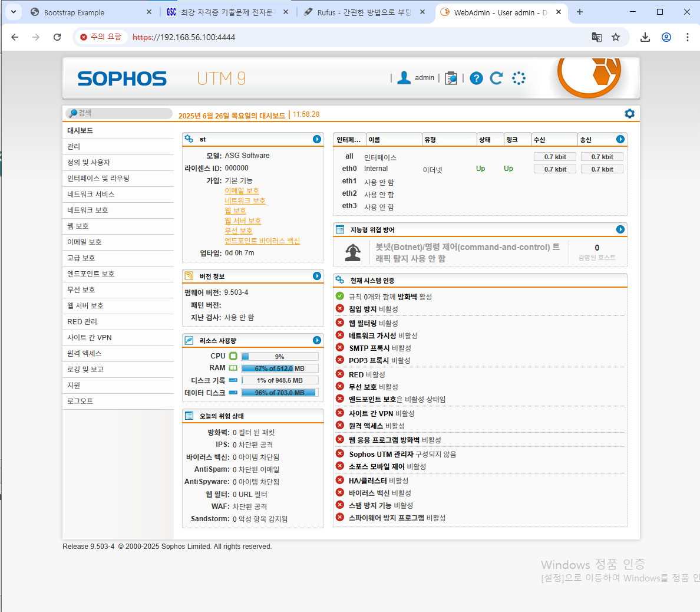Click the green check icon beside 방화벽 활성
Image resolution: width=700 pixels, height=612 pixels.
pyautogui.click(x=340, y=296)
